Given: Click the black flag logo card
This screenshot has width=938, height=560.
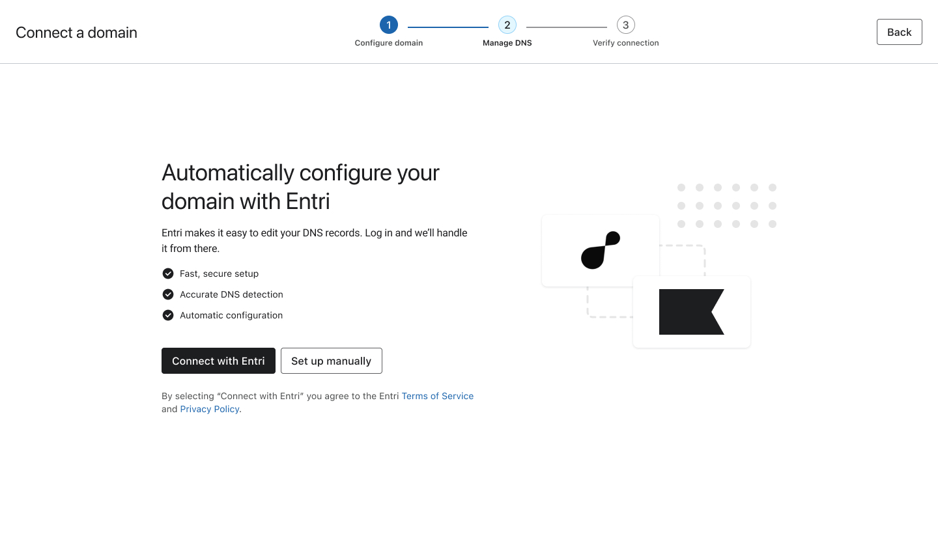Looking at the screenshot, I should click(x=692, y=312).
